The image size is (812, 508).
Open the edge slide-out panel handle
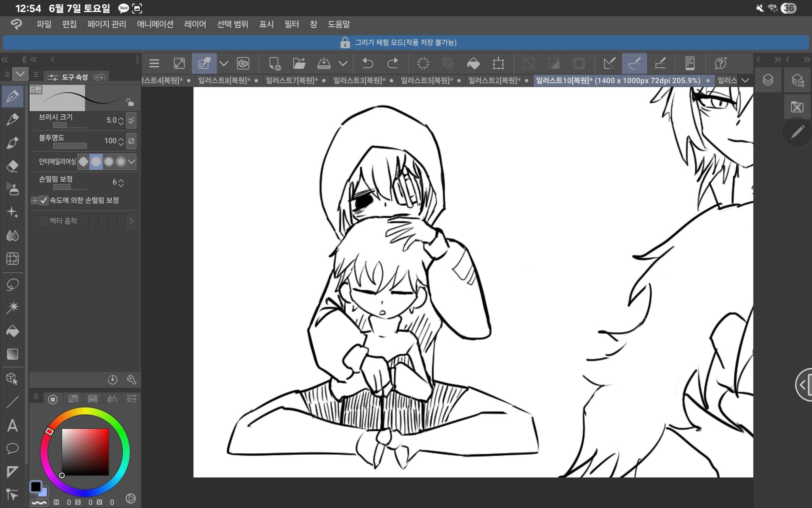point(804,385)
